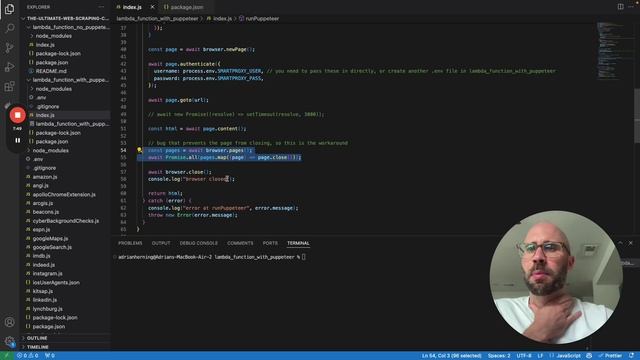Close the terminal panel

[x=631, y=243]
